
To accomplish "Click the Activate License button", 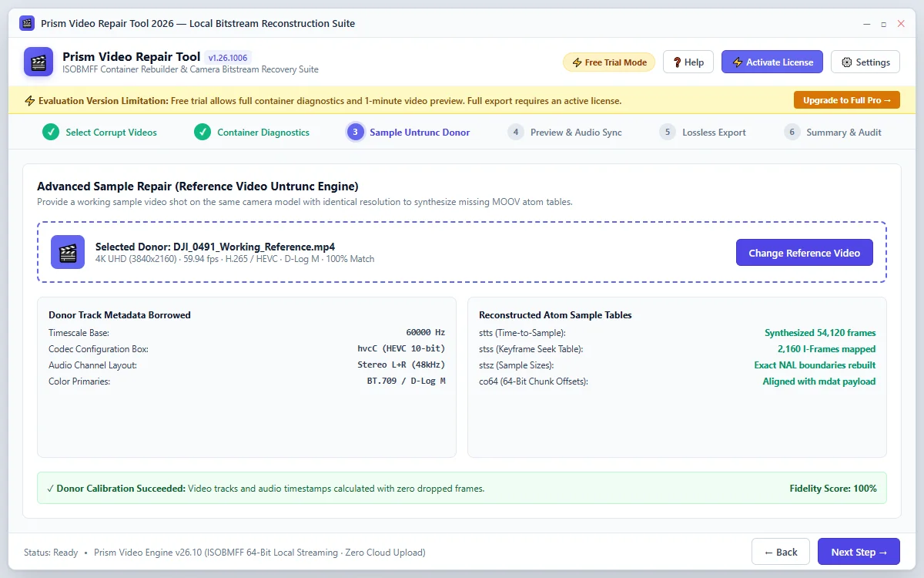I will click(772, 62).
